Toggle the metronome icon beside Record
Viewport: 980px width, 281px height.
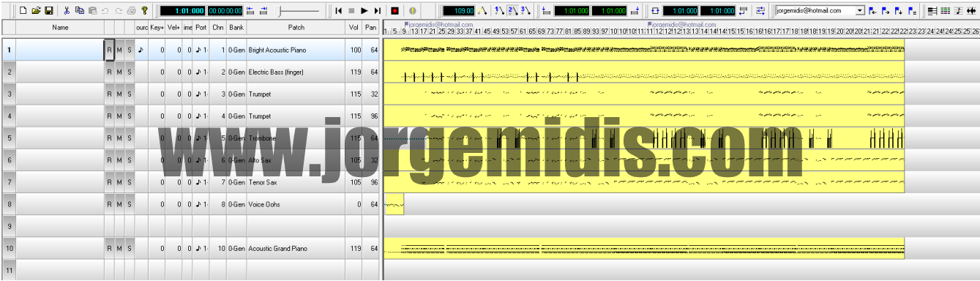click(x=413, y=11)
